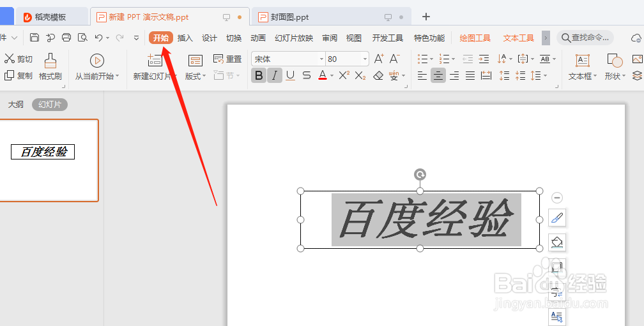This screenshot has height=326, width=644.
Task: Increase font size with A+ icon
Action: pyautogui.click(x=379, y=59)
